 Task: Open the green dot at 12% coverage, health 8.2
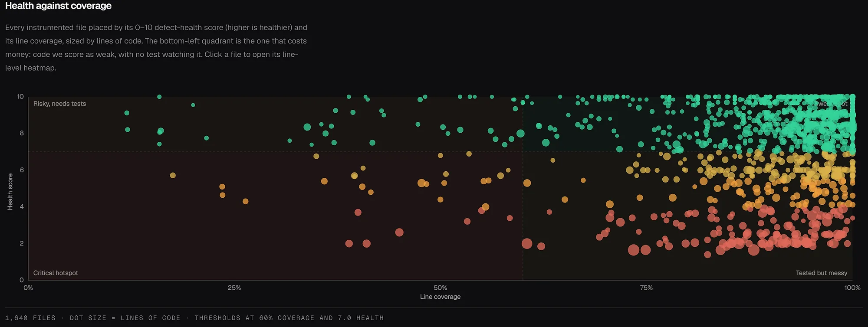coord(128,130)
